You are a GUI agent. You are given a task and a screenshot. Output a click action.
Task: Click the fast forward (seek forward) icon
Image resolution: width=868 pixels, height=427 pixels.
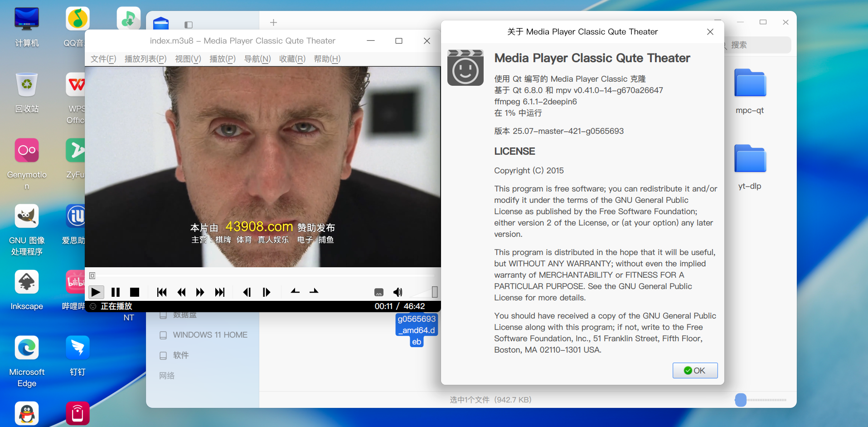pos(200,292)
